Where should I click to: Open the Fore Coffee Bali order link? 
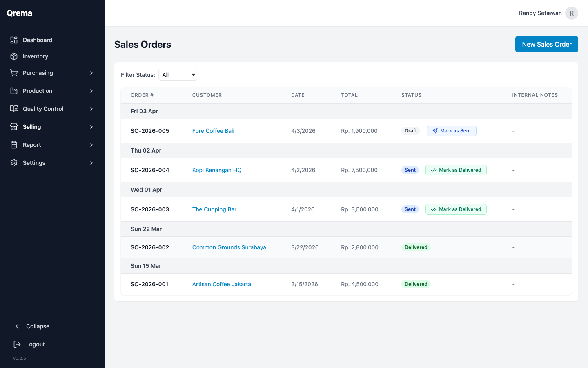pos(213,130)
